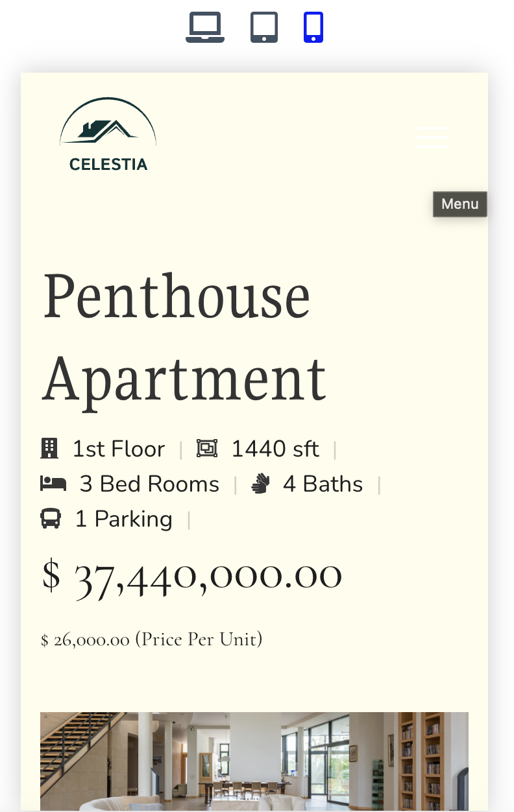514x812 pixels.
Task: Open the hamburger menu
Action: point(433,137)
